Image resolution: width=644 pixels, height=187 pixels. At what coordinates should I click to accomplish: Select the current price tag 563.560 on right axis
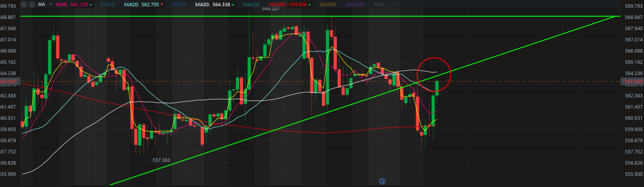coord(633,81)
